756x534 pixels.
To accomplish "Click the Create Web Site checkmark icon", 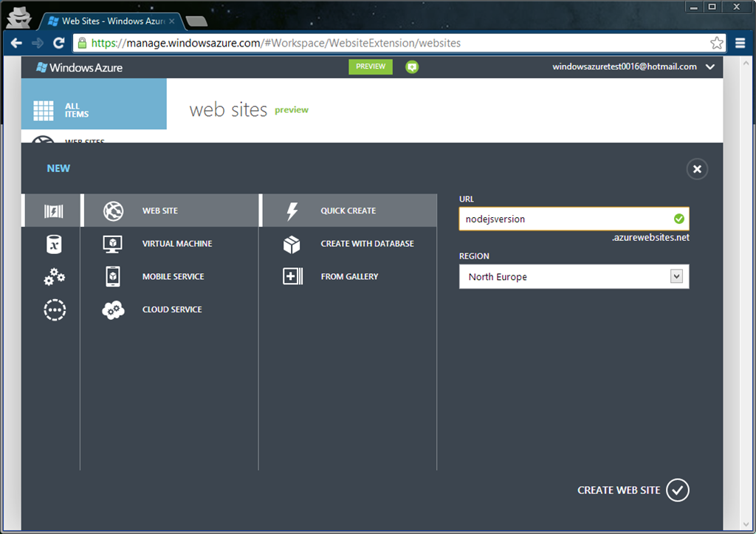I will pos(677,490).
